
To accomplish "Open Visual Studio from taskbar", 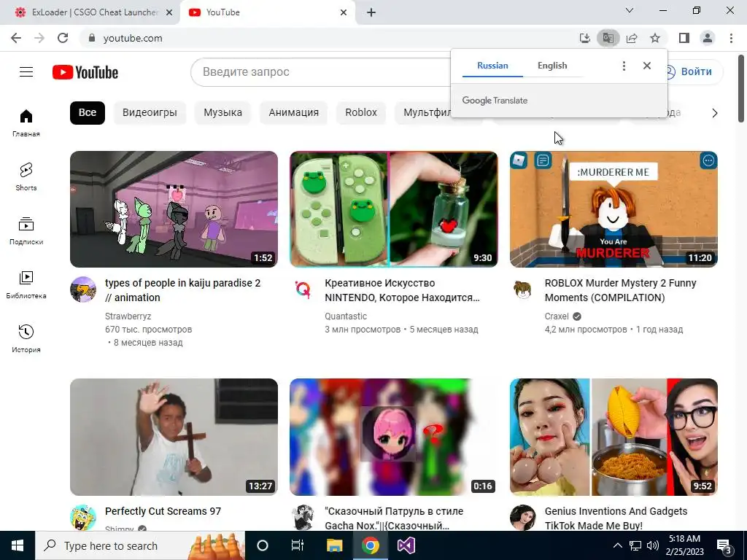I will 406,545.
